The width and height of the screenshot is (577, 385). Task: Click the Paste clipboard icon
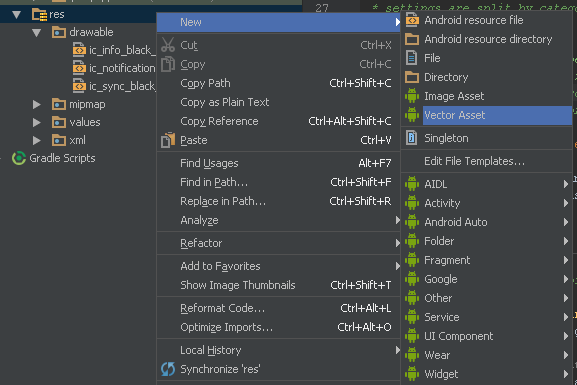coord(168,140)
